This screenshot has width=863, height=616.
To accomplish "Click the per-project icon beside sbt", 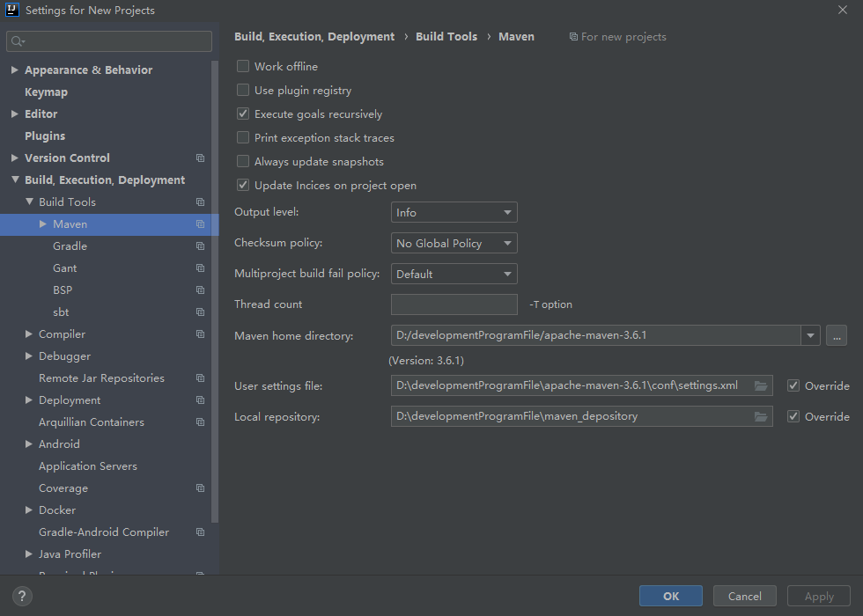I will click(201, 312).
